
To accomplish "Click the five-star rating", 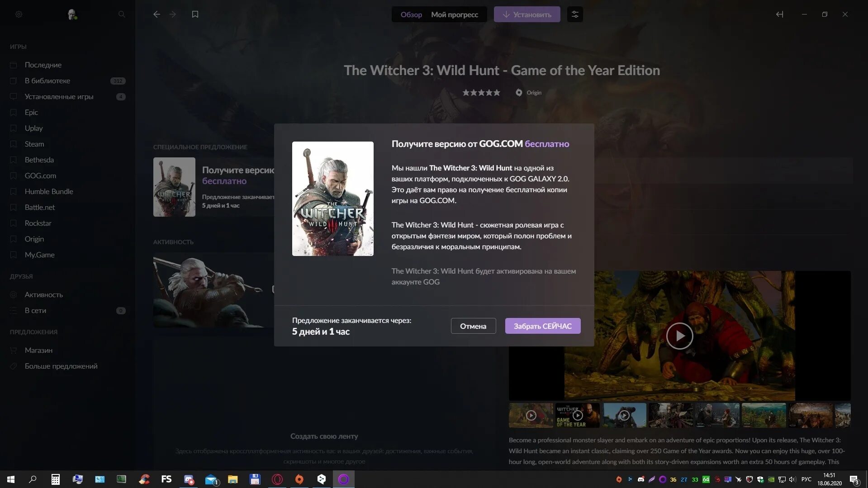I will (481, 92).
